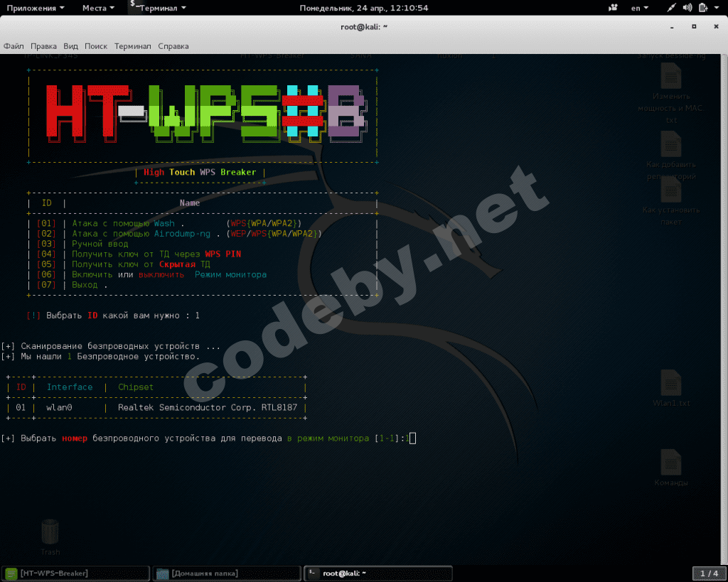Click the wlan0 interface table cell
Viewport: 728px width, 582px height.
pyautogui.click(x=59, y=407)
